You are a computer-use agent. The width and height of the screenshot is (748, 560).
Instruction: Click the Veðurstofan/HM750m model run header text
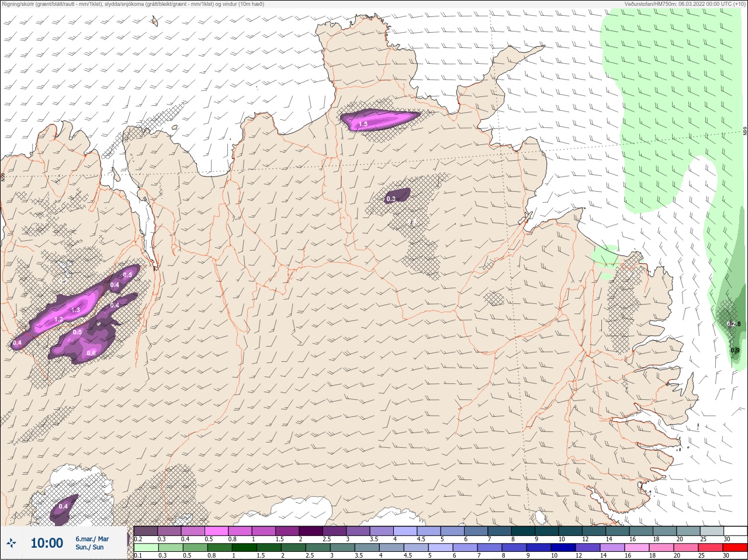685,4
